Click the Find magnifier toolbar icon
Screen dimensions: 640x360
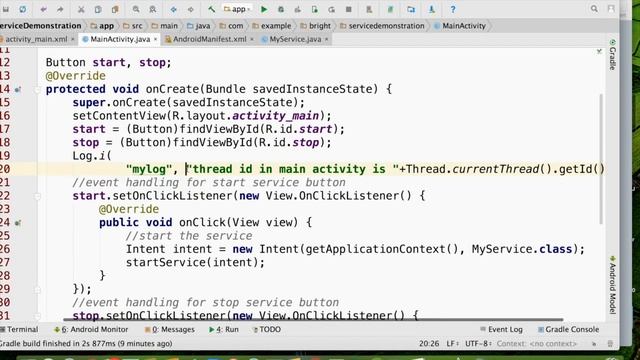pos(136,9)
